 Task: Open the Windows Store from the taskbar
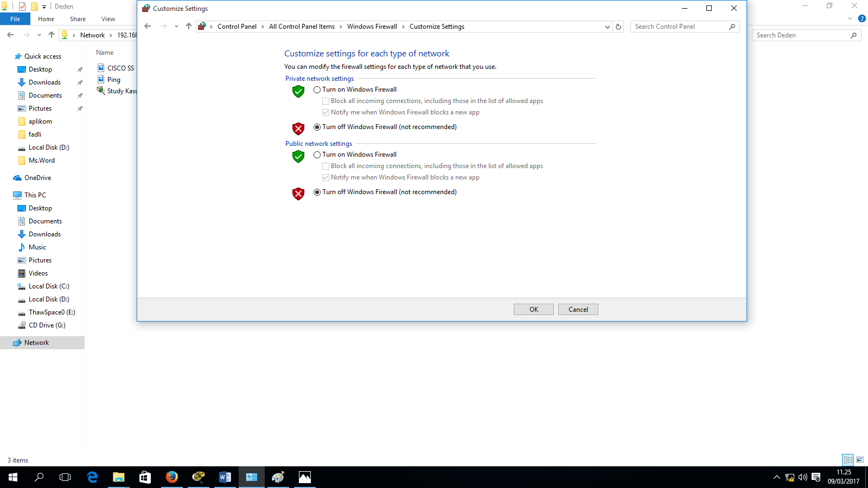(x=145, y=477)
